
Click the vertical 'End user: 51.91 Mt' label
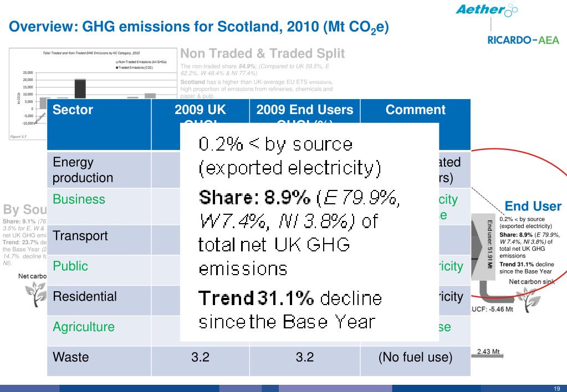click(489, 244)
